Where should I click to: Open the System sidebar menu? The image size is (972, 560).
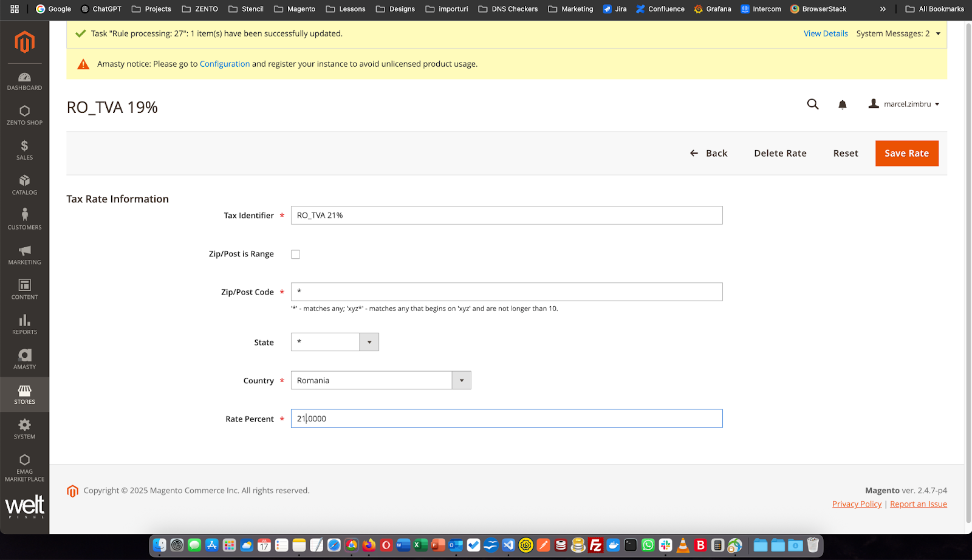click(x=24, y=430)
